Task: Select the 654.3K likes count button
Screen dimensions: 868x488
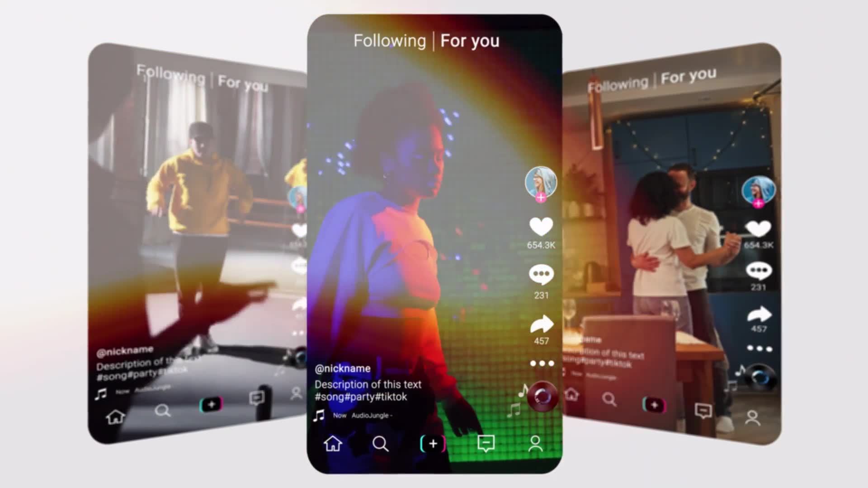Action: 541,232
